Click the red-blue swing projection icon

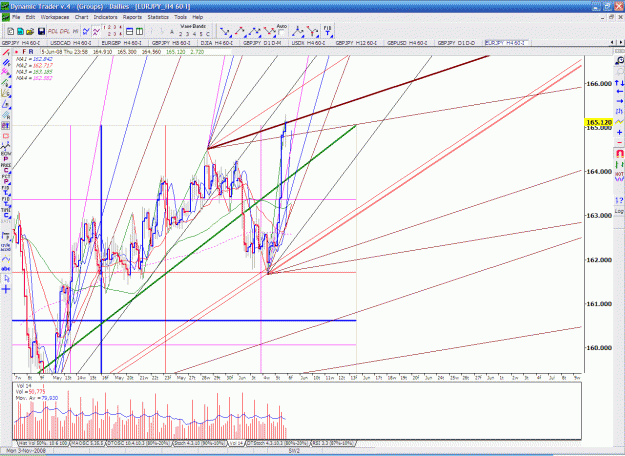click(x=240, y=31)
